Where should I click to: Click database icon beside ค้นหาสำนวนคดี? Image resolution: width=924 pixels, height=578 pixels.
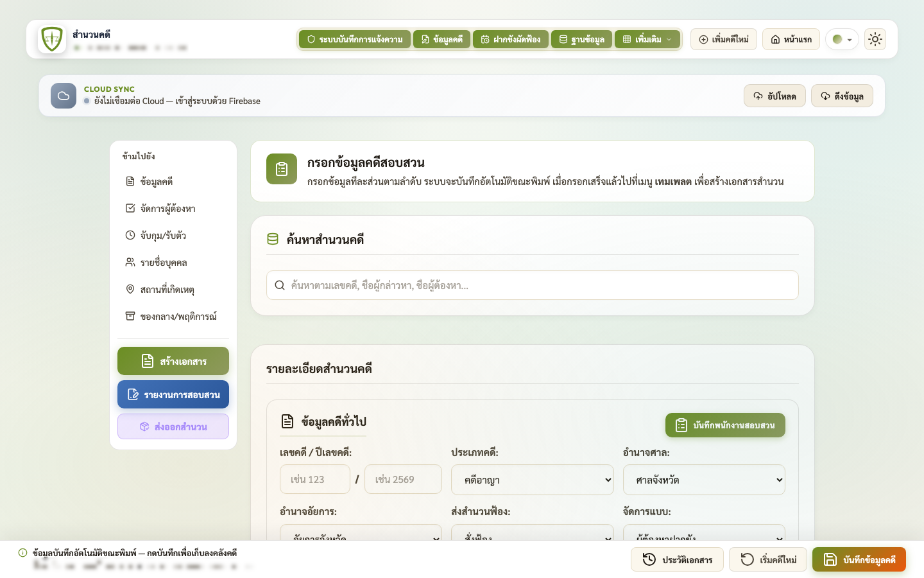pos(273,239)
